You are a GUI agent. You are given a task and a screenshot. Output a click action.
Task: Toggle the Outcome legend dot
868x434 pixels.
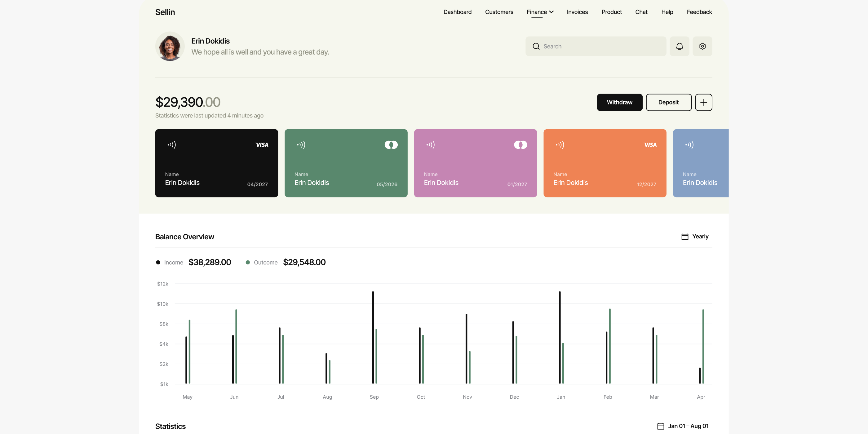pyautogui.click(x=248, y=263)
